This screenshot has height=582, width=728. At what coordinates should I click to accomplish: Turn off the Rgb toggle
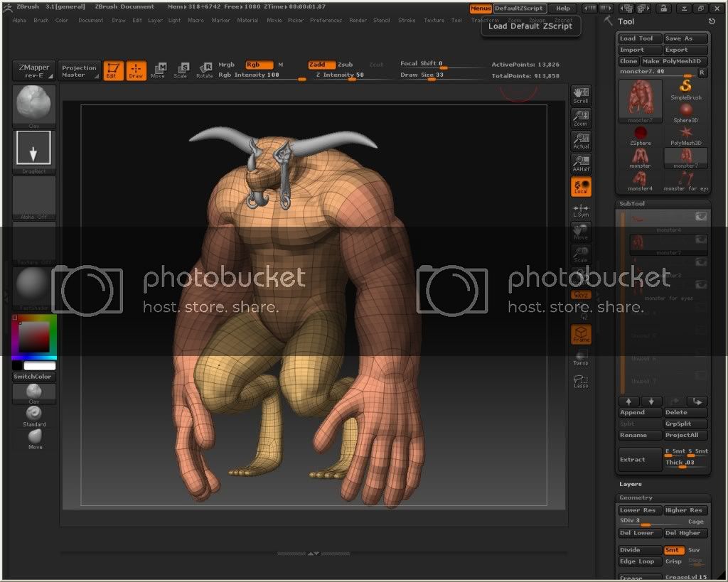(259, 65)
